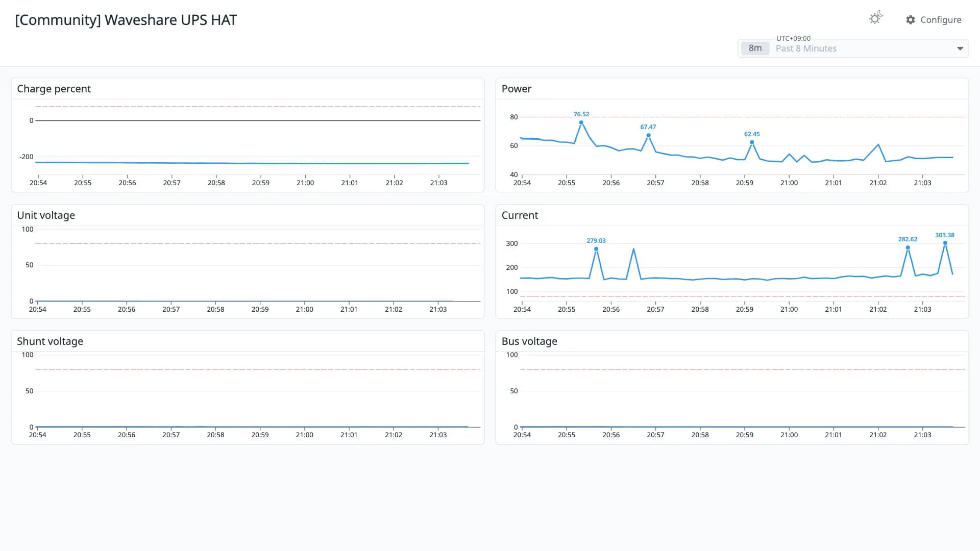This screenshot has height=551, width=980.
Task: Click the Unit voltage widget title
Action: point(46,215)
